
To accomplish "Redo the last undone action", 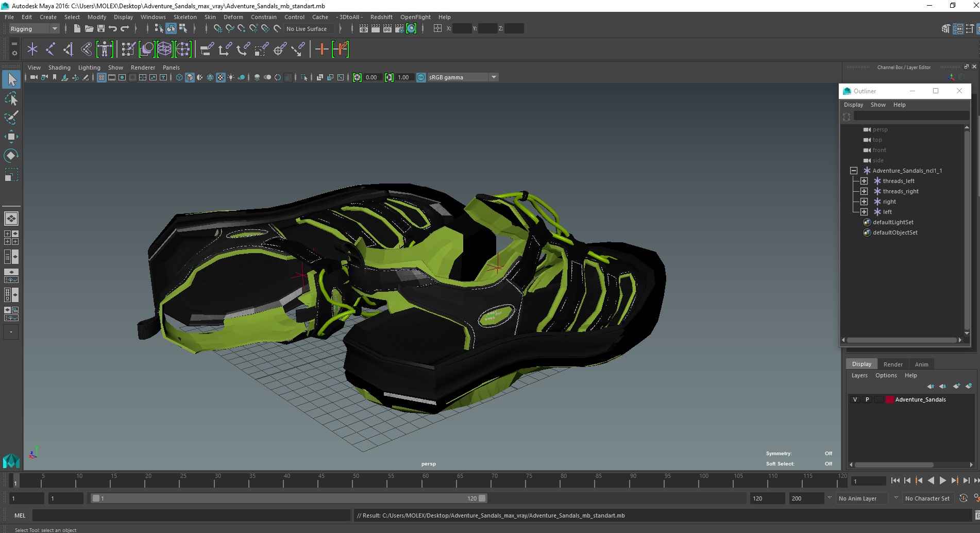I will tap(125, 28).
